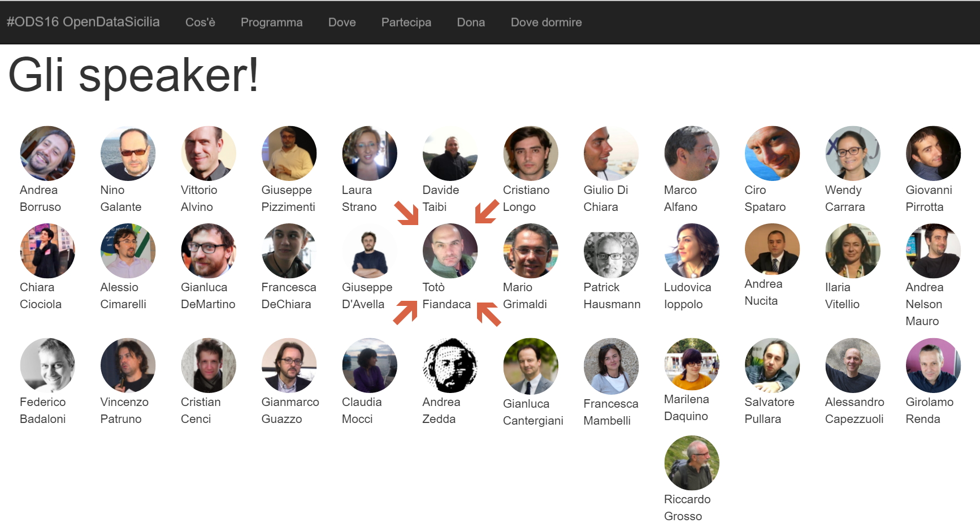Click the black-and-white avatar for Federico Badaloni
This screenshot has width=980, height=527.
(x=47, y=365)
